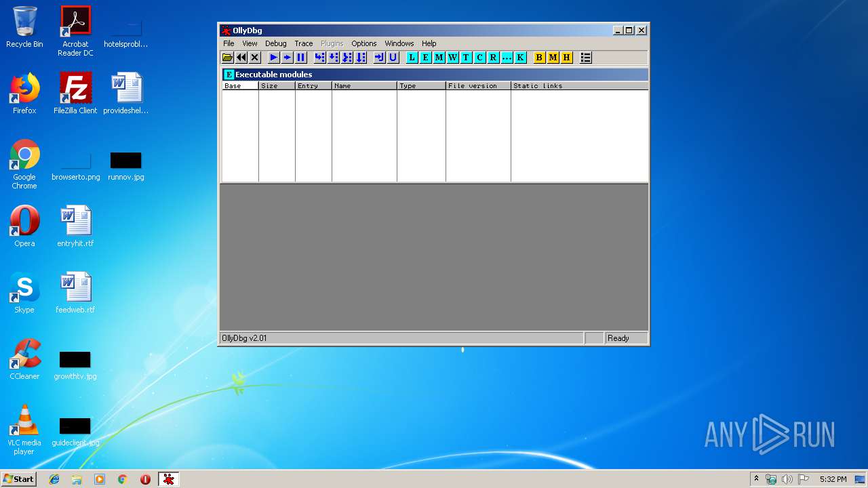
Task: Click the File version column header
Action: click(478, 86)
